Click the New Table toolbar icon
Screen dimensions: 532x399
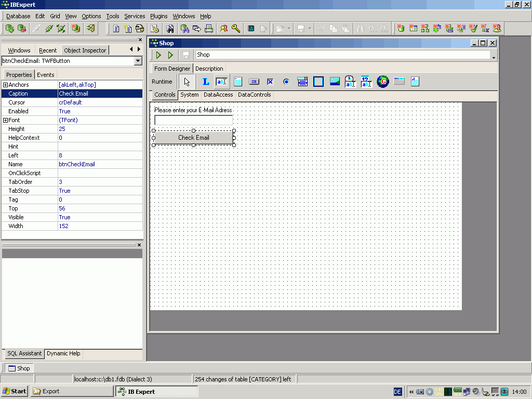click(x=413, y=29)
